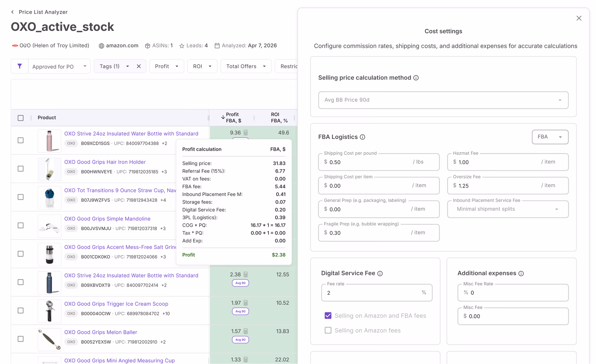Viewport: 596px width, 364px height.
Task: Click the Hair Iron Holder product thumbnail
Action: tap(49, 169)
